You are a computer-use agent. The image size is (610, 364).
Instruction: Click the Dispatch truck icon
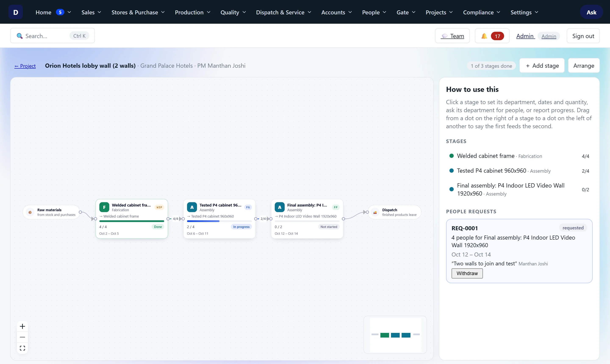[375, 212]
